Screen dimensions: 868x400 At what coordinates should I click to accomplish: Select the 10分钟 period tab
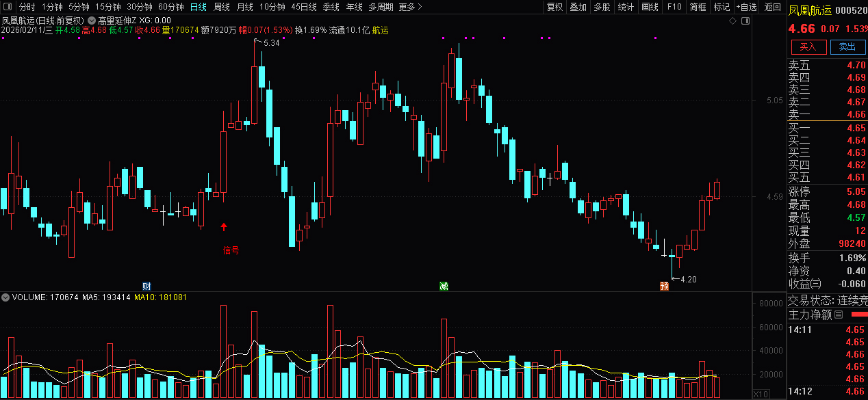tap(272, 7)
